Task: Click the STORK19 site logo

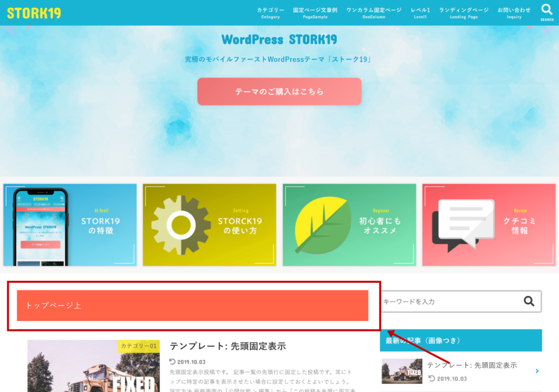Action: pyautogui.click(x=34, y=13)
